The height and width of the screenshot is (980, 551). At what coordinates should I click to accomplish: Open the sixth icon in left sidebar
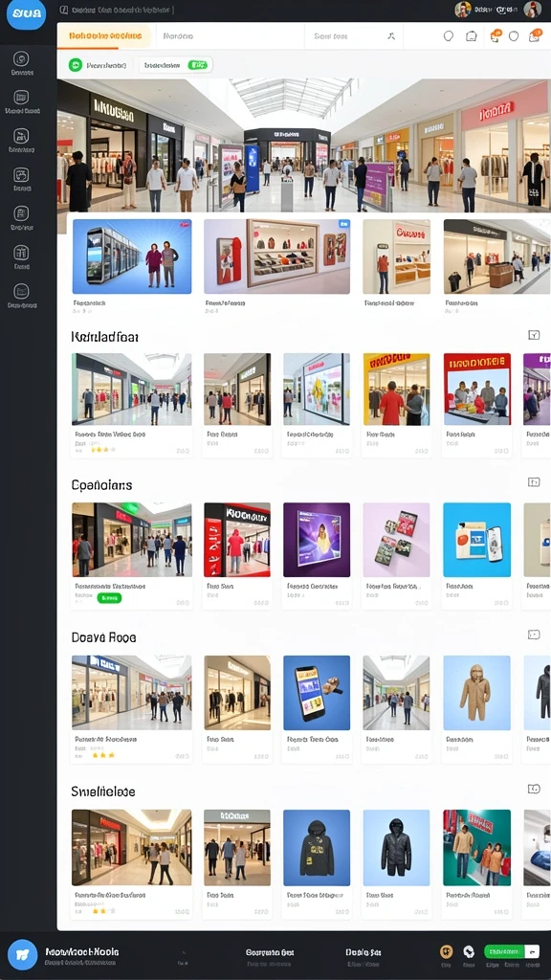coord(21,252)
